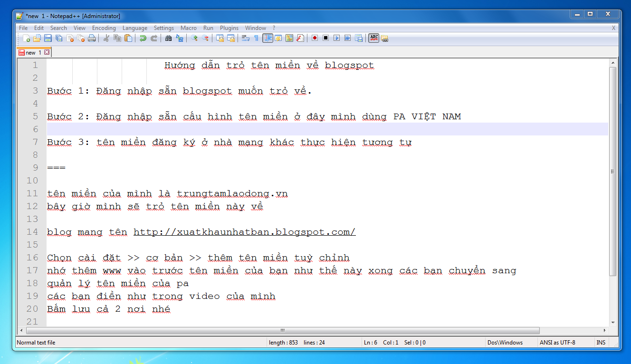Click the Redo arrow icon
Screen dimensions: 631x364
pos(154,38)
